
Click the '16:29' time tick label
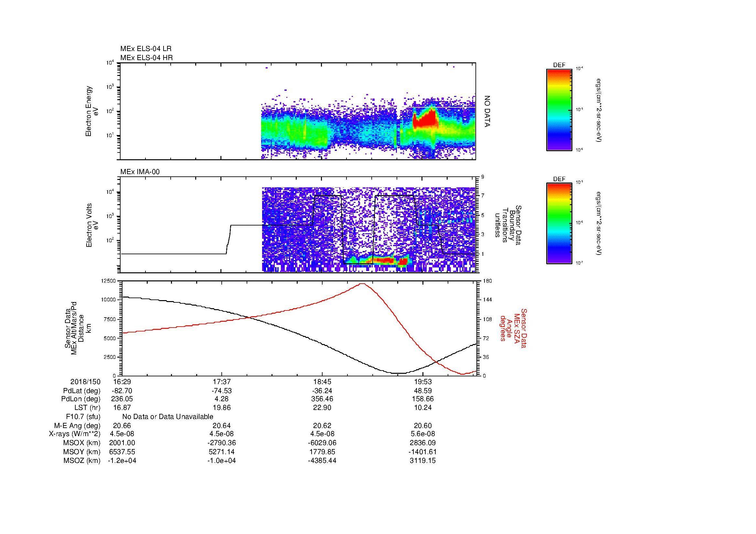[122, 382]
